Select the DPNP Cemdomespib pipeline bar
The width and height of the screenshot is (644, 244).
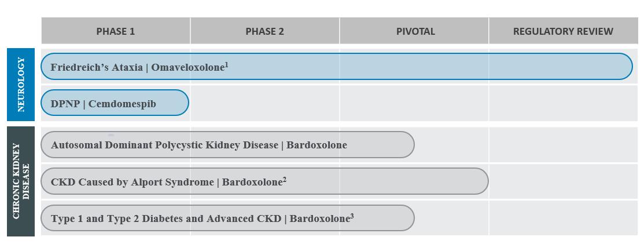point(115,103)
